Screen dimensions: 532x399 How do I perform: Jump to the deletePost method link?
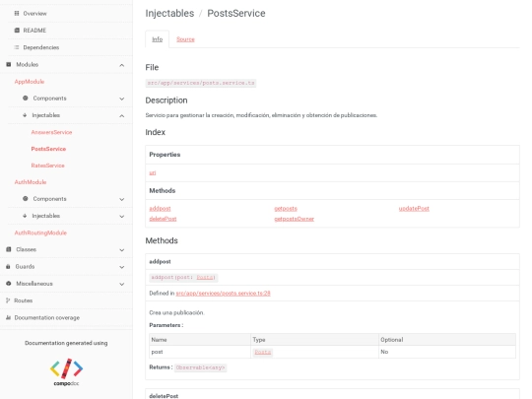163,219
